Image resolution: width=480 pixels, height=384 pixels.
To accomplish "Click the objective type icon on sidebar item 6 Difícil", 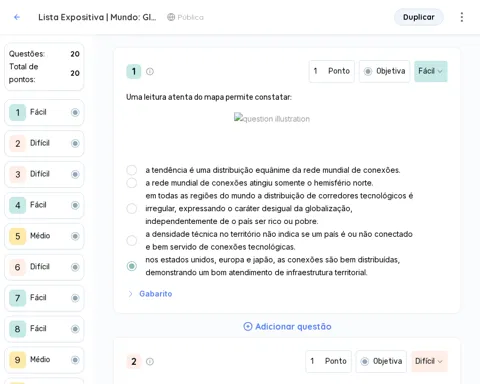I will 75,267.
